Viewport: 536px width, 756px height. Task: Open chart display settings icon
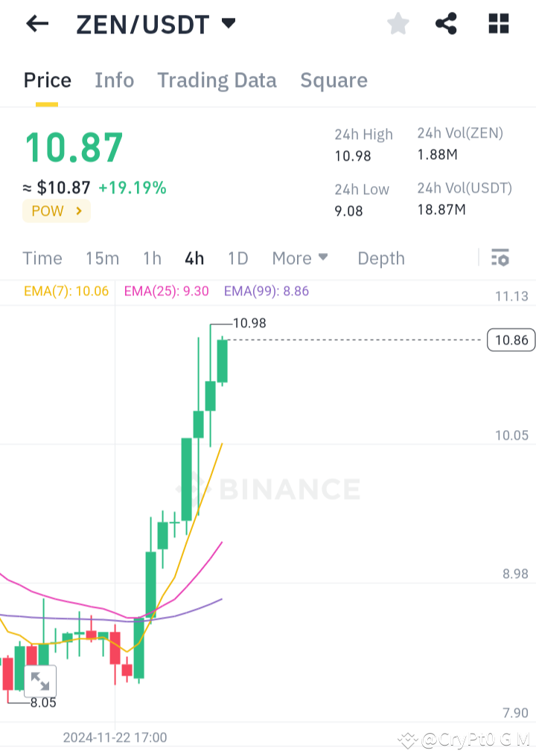(500, 258)
